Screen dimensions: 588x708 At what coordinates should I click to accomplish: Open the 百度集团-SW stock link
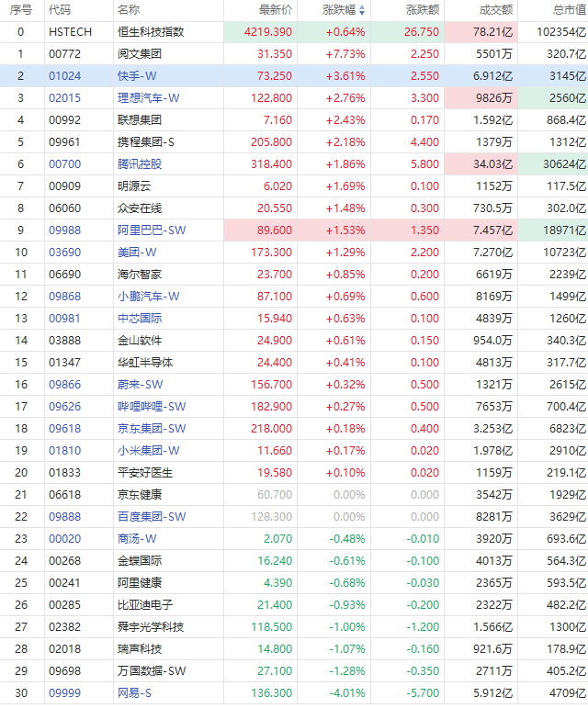click(152, 517)
